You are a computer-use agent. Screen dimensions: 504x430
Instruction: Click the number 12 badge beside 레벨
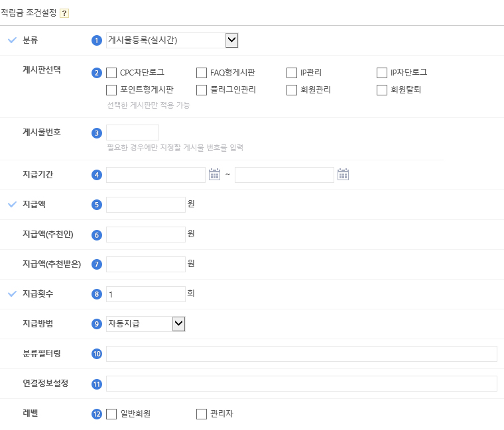pos(97,414)
